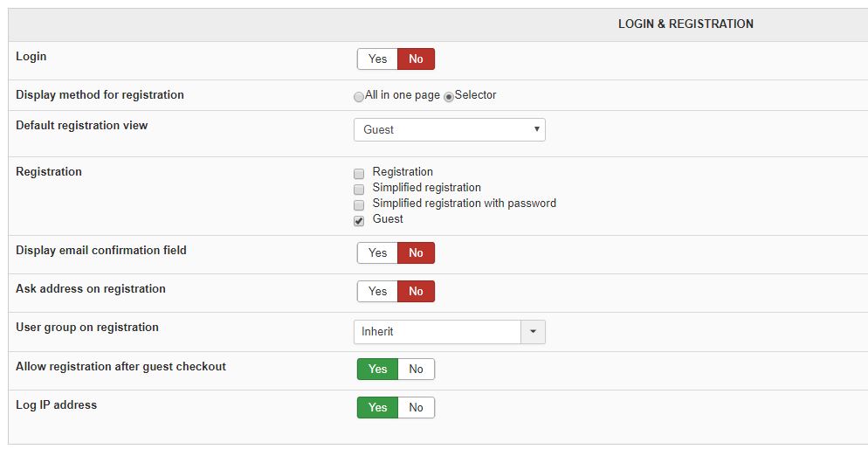Screen dimensions: 868x456
Task: Click the red No button for Login
Action: (416, 59)
